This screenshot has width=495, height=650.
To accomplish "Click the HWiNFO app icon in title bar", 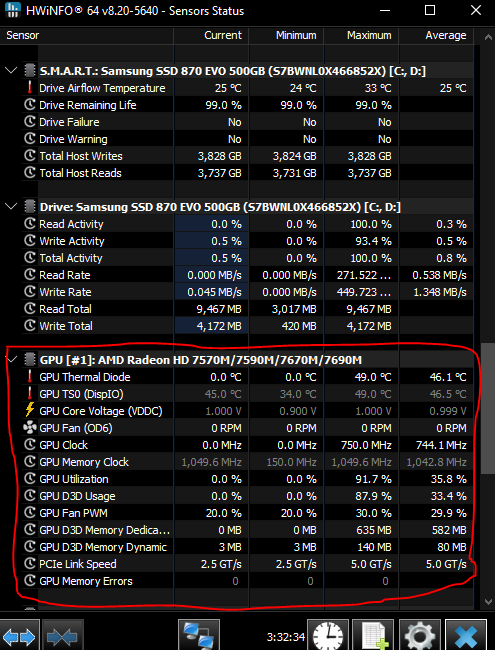I will point(12,10).
